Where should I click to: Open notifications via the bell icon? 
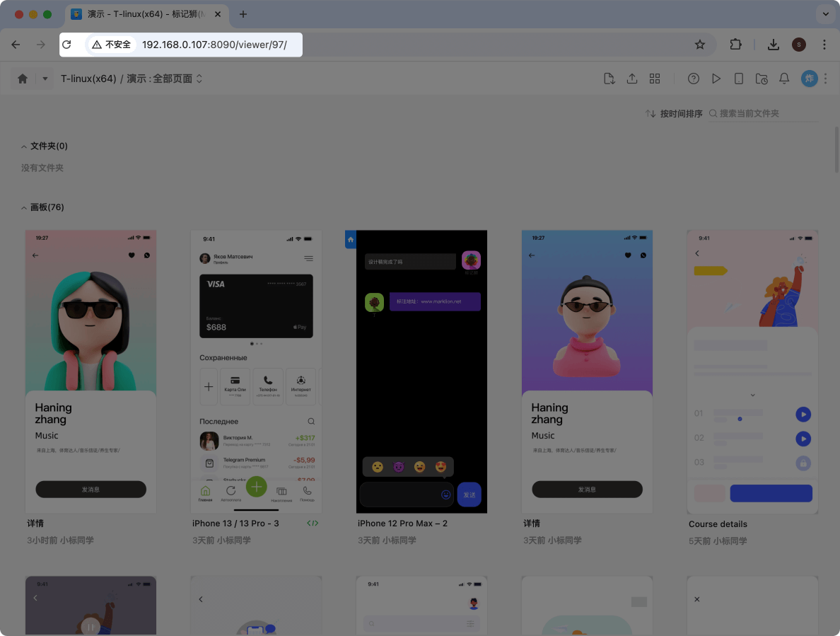[784, 79]
